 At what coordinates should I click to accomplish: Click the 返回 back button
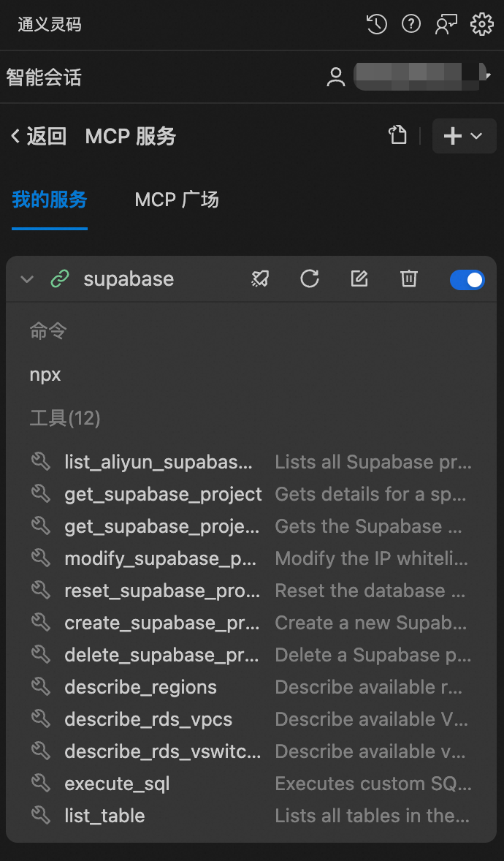point(39,136)
